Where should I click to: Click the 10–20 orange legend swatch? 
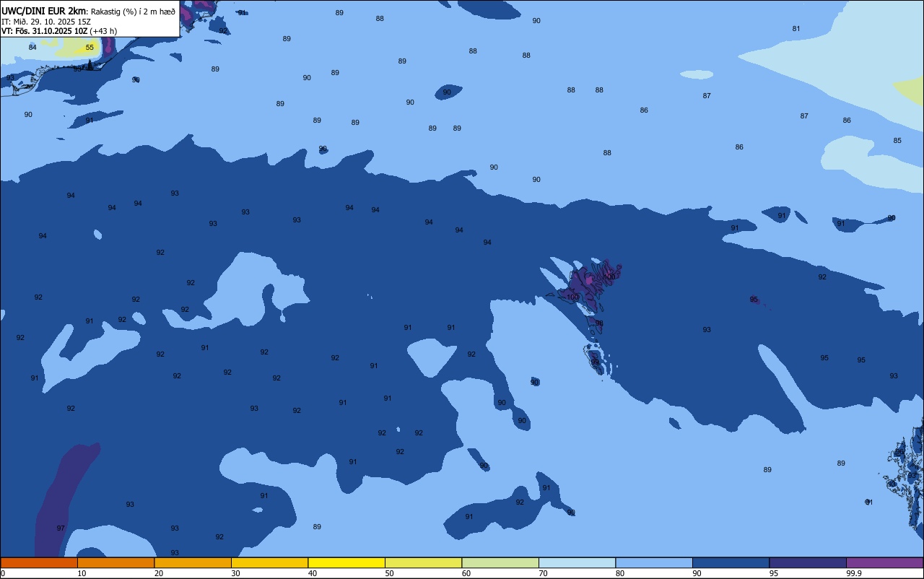point(115,562)
